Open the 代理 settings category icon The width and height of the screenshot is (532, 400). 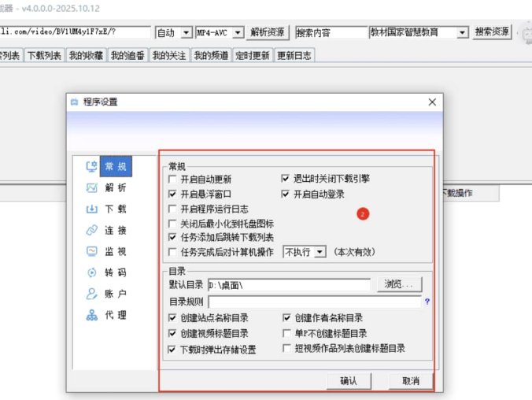click(x=91, y=315)
